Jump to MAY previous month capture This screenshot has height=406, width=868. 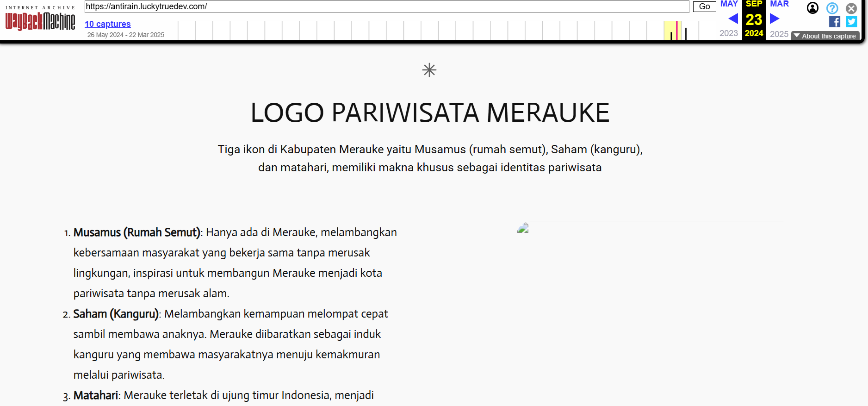tap(729, 4)
